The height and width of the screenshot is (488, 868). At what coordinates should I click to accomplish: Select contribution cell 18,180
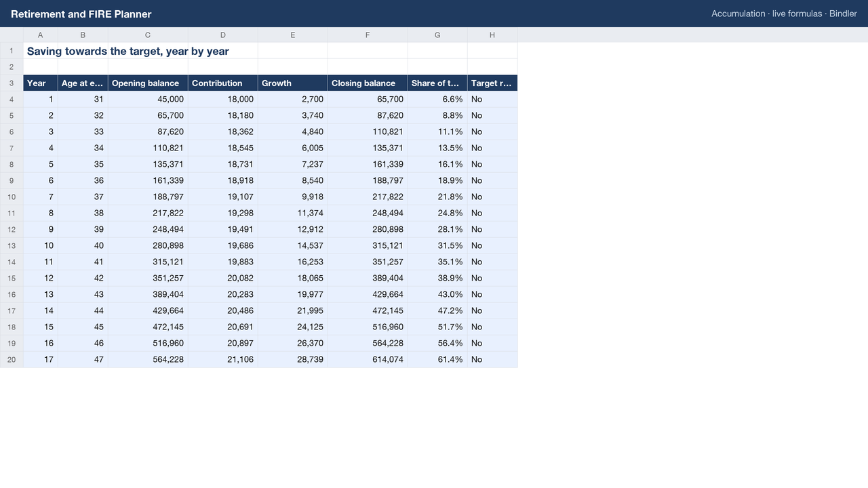tap(222, 115)
